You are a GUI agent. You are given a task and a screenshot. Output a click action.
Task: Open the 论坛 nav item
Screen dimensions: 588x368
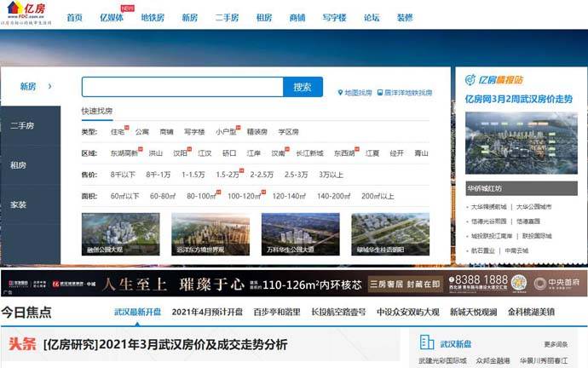(372, 18)
